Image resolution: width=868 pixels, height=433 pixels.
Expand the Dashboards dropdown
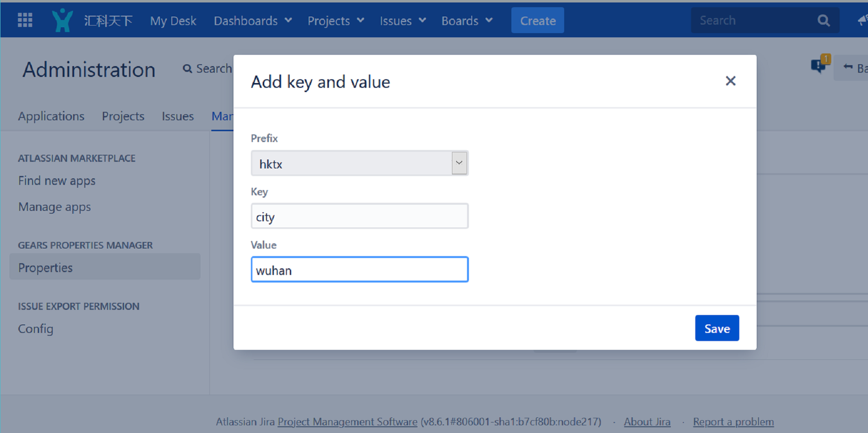(253, 21)
